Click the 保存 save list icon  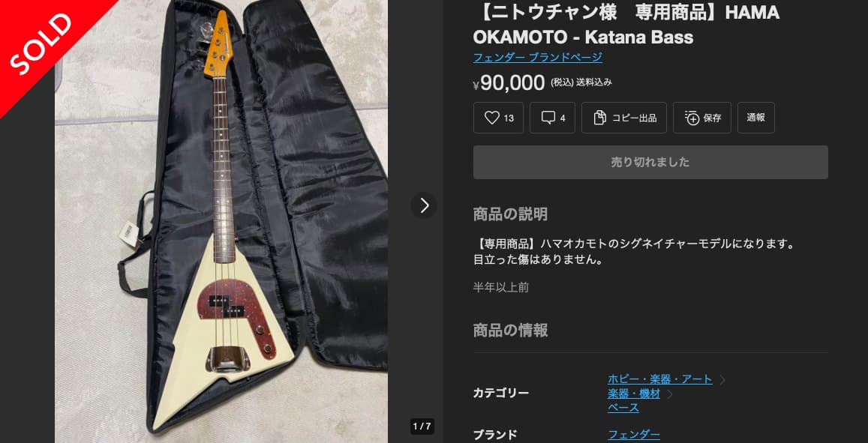click(692, 118)
